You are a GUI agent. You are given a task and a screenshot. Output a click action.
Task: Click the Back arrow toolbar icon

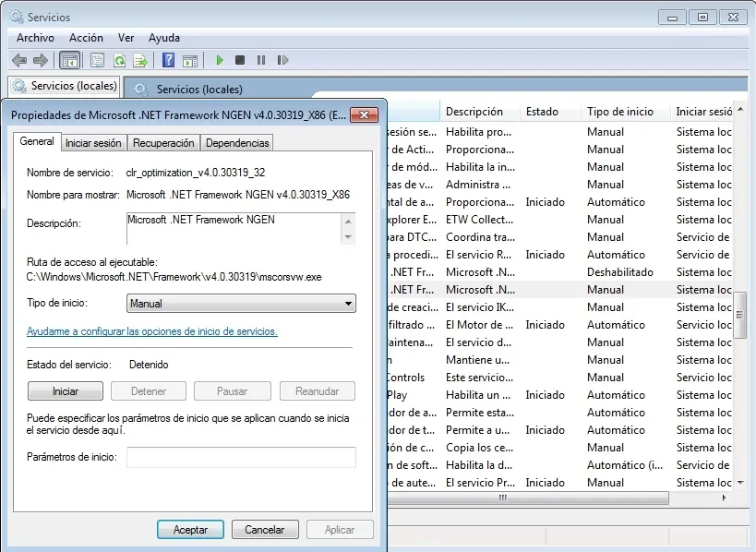(x=19, y=60)
